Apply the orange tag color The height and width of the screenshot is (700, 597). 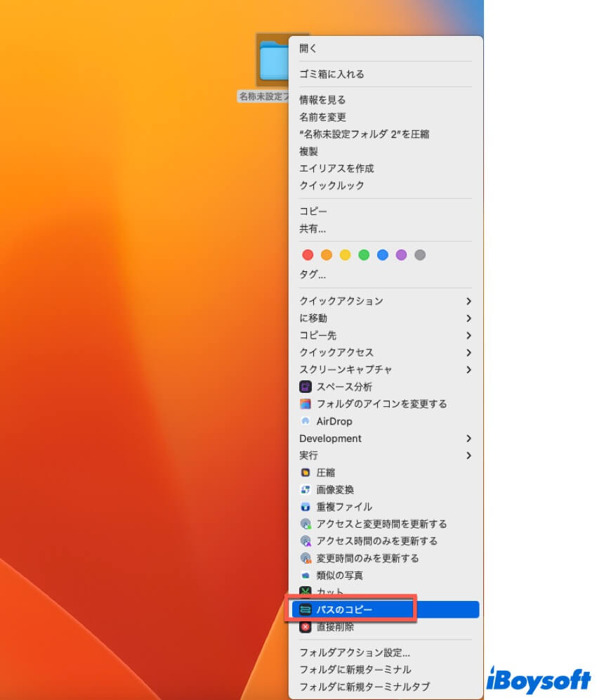coord(326,255)
